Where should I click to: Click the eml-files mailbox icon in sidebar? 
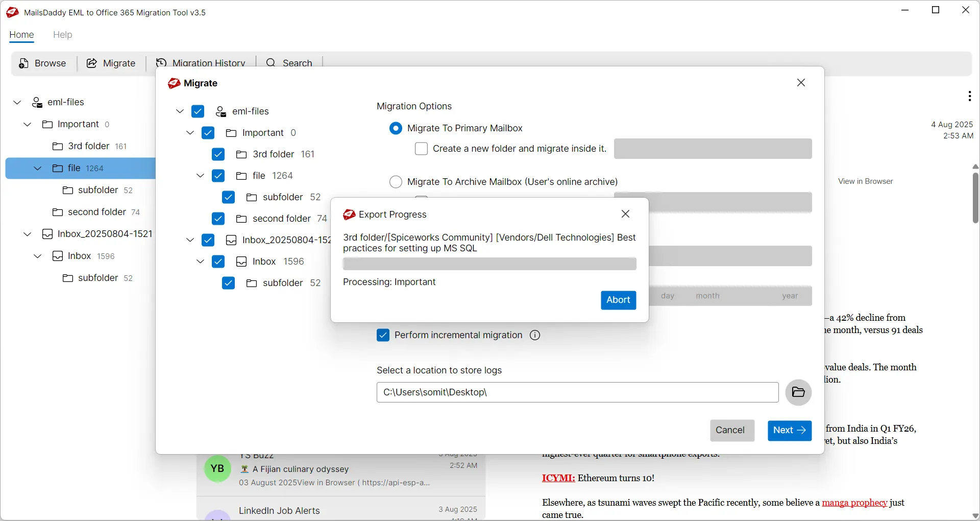click(x=37, y=102)
